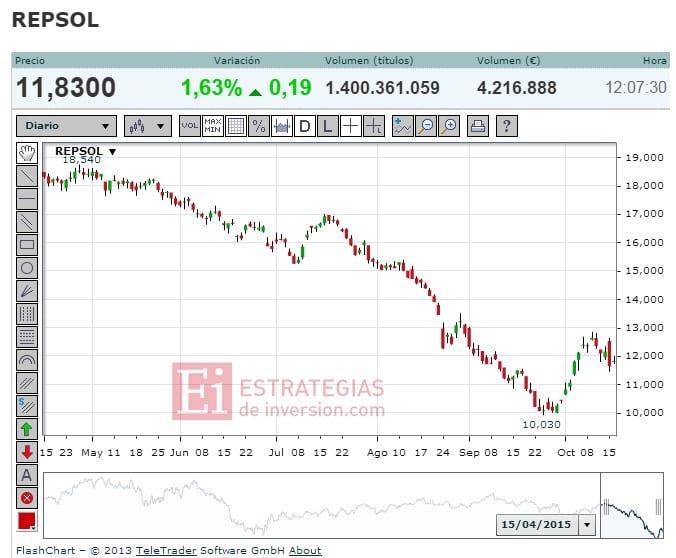Click the add indicator chart icon
The height and width of the screenshot is (558, 676).
click(403, 126)
